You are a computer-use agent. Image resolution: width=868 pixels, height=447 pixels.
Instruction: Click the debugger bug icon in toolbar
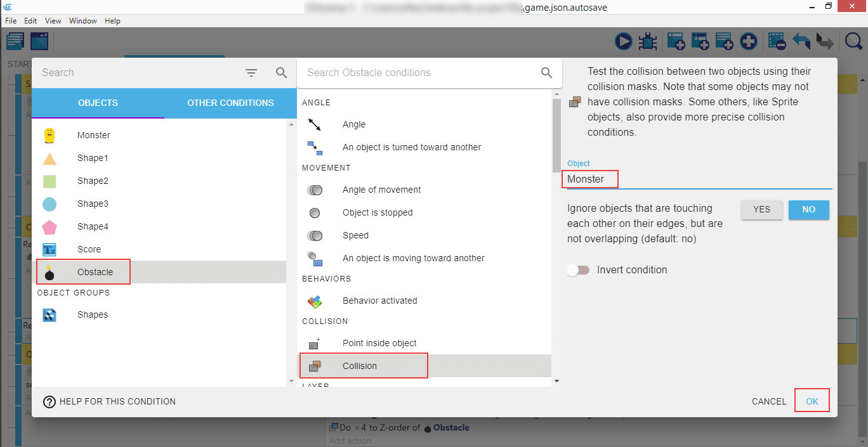click(647, 42)
